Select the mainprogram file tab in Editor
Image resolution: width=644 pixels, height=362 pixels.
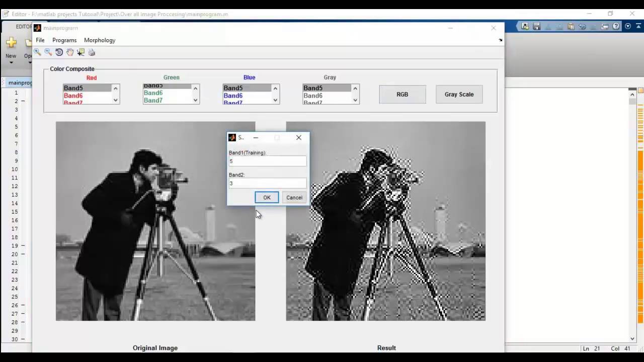click(19, 82)
